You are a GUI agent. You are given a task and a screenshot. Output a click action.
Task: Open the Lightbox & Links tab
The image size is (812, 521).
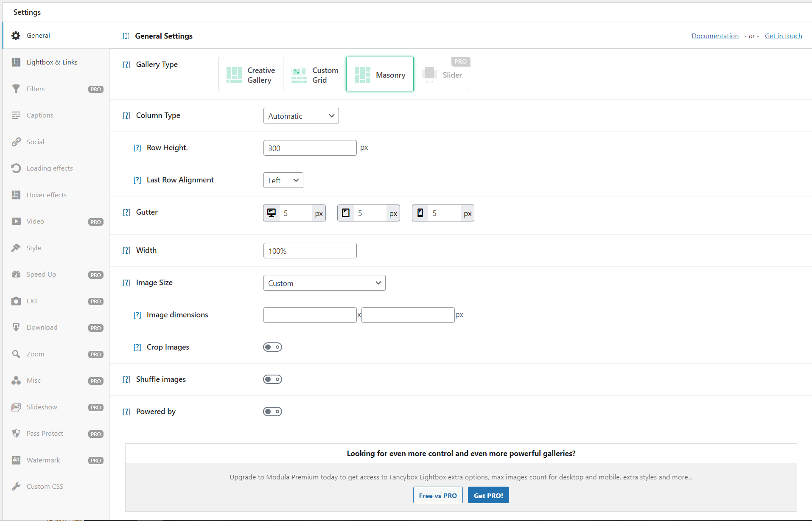56,62
